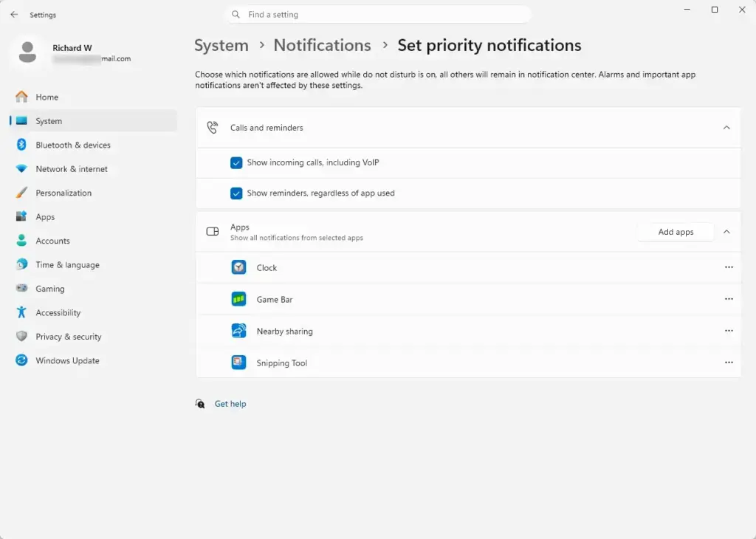Open Apps settings in sidebar

tap(93, 216)
